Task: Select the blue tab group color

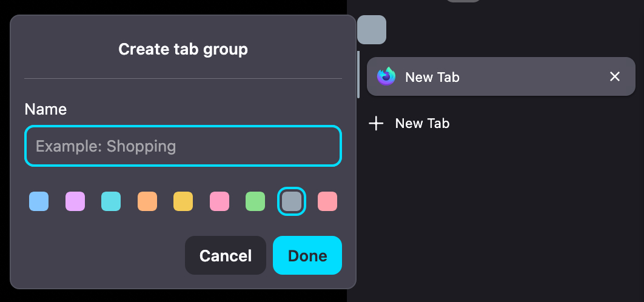Action: pyautogui.click(x=39, y=201)
